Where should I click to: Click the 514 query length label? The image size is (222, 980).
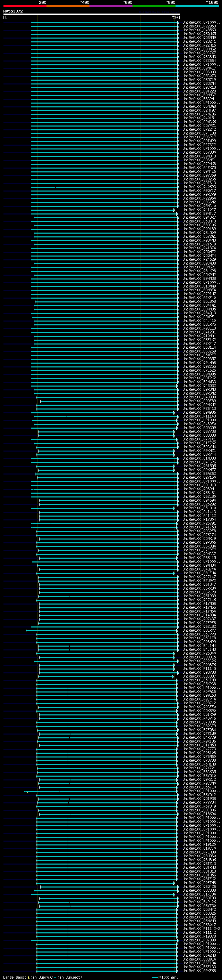pyautogui.click(x=175, y=17)
